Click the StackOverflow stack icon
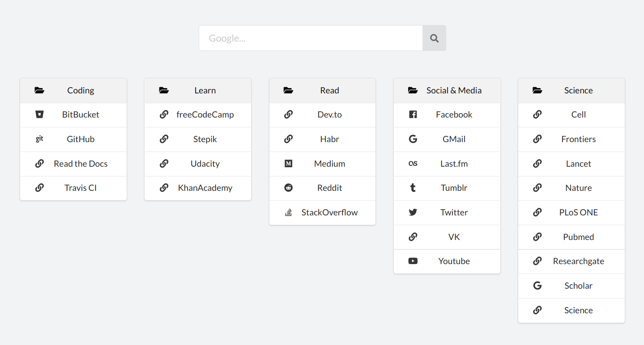 (288, 212)
